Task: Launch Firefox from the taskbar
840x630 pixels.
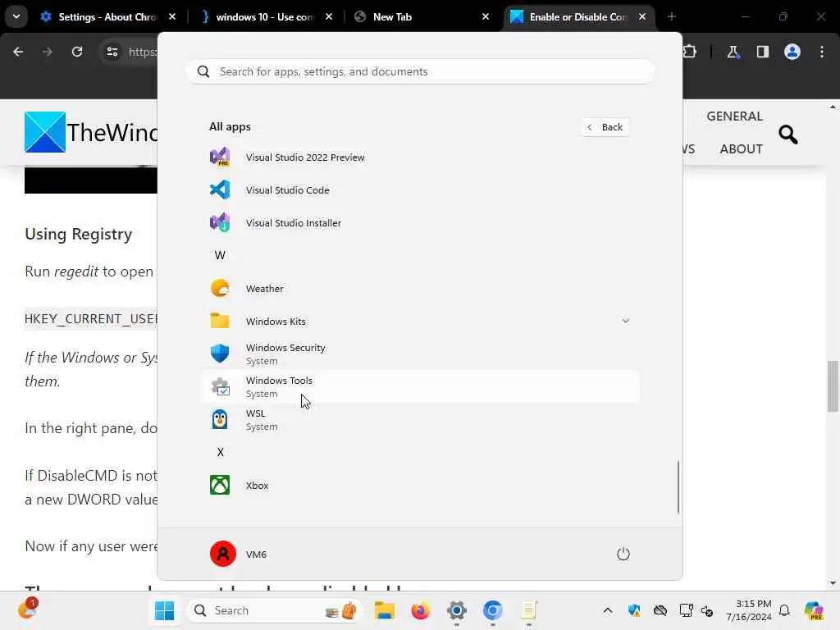Action: click(x=421, y=610)
